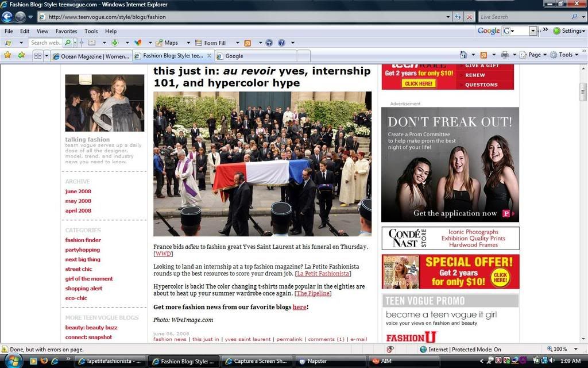Stop loading the page with red X
The image size is (588, 368).
pos(469,17)
